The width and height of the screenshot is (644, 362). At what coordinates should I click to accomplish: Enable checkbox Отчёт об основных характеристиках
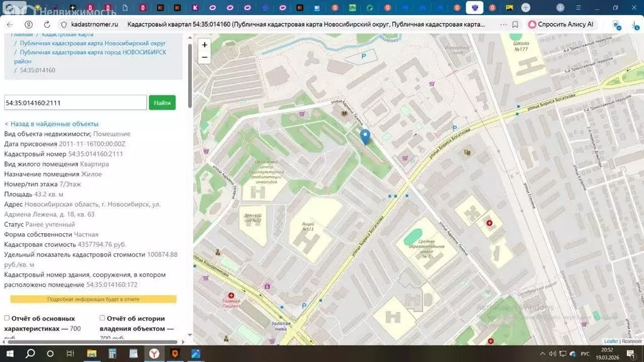(x=6, y=318)
